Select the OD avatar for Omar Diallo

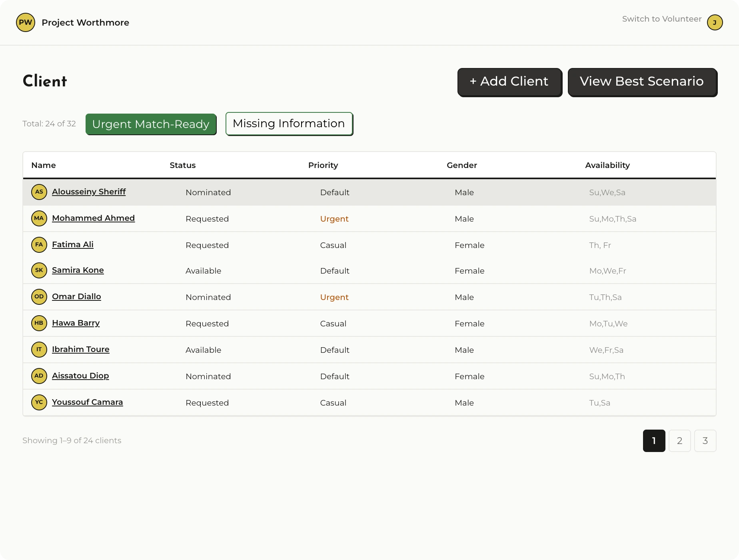click(39, 297)
